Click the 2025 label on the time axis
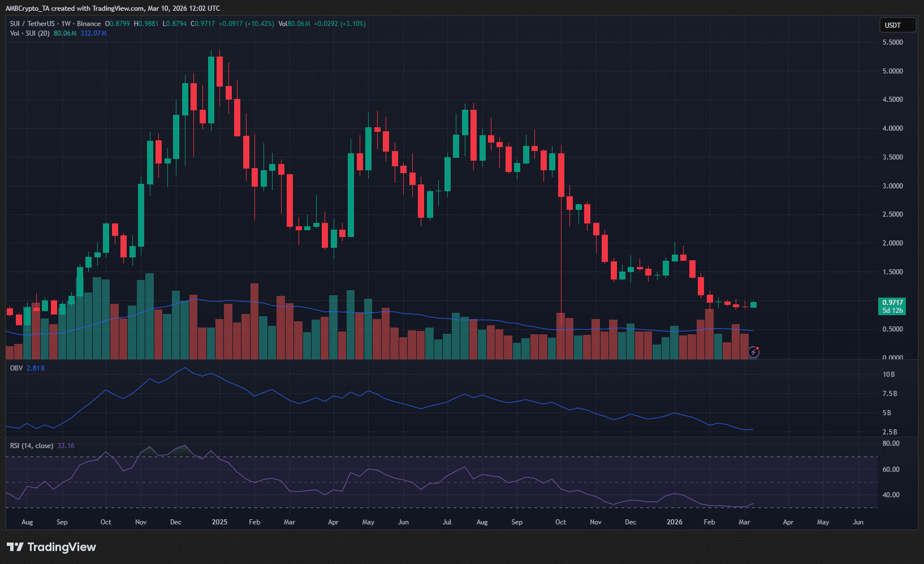The image size is (924, 564). tap(219, 522)
